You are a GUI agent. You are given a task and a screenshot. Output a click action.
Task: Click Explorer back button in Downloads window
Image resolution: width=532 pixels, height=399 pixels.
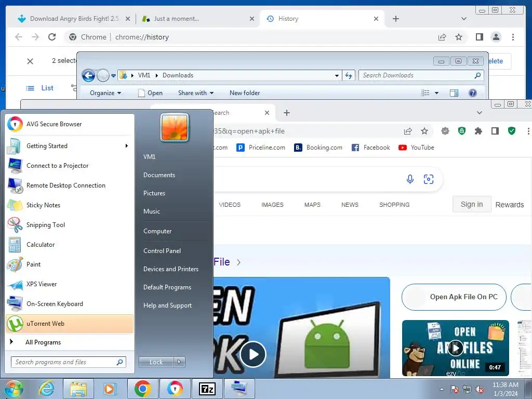[88, 75]
